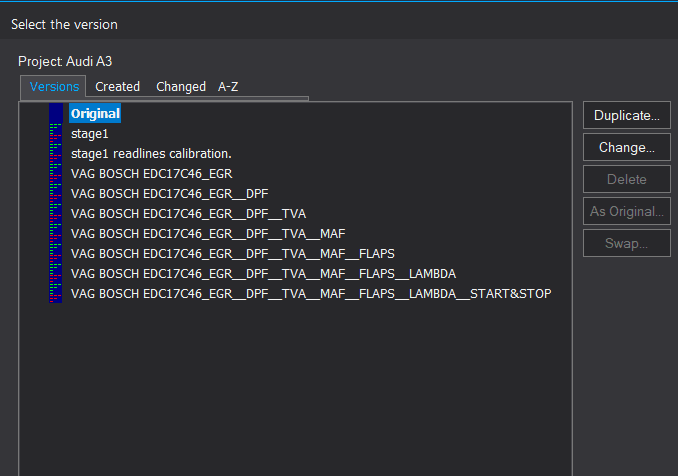
Task: Click the change-map icon beside the MAF__FLAPS version
Action: tap(56, 253)
